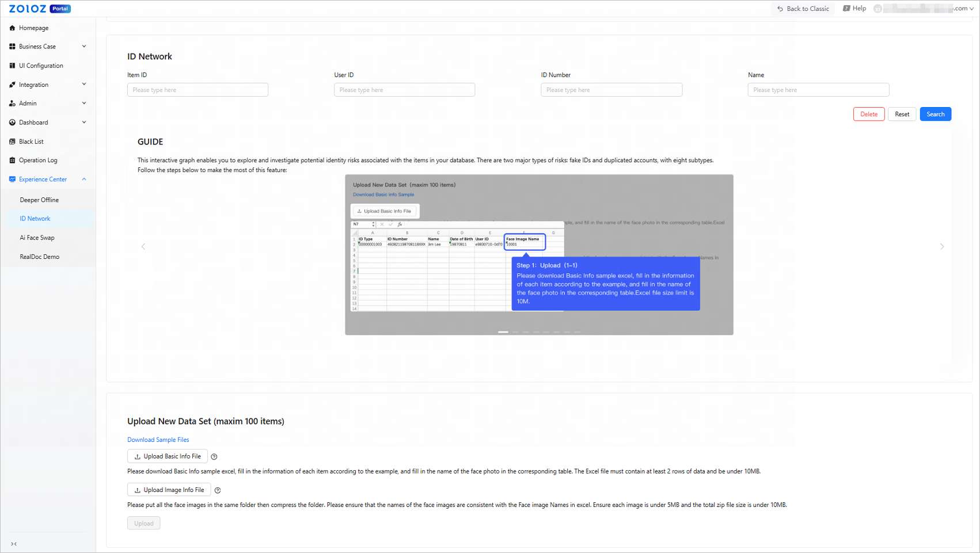Click the Homepage house icon in sidebar
This screenshot has width=980, height=553.
[12, 28]
